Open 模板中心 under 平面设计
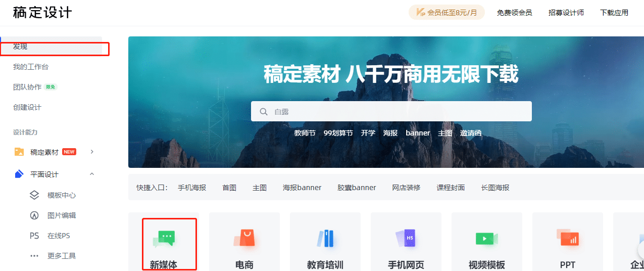Screen dimensions: 644x271 62,195
